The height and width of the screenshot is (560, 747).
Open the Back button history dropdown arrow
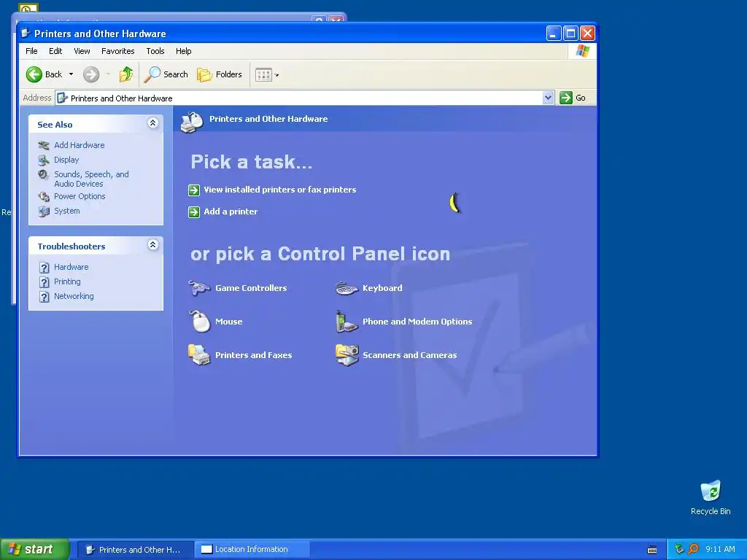coord(71,74)
